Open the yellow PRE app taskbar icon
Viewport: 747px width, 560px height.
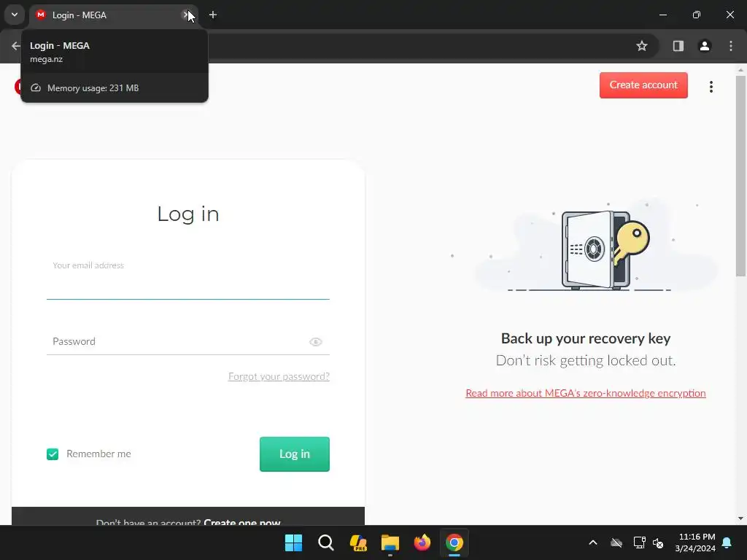(x=358, y=542)
